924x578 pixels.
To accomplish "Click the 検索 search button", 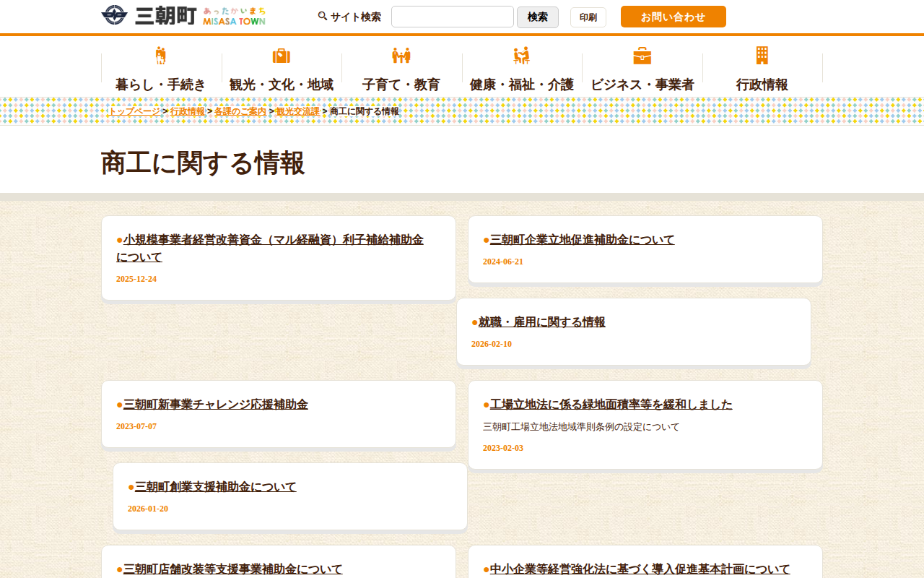I will pyautogui.click(x=538, y=17).
